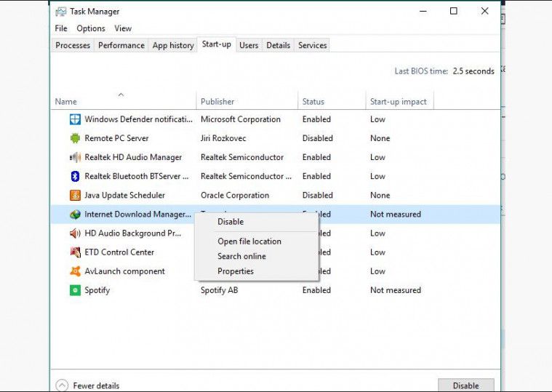Switch to the Processes tab
The image size is (552, 392).
click(73, 45)
